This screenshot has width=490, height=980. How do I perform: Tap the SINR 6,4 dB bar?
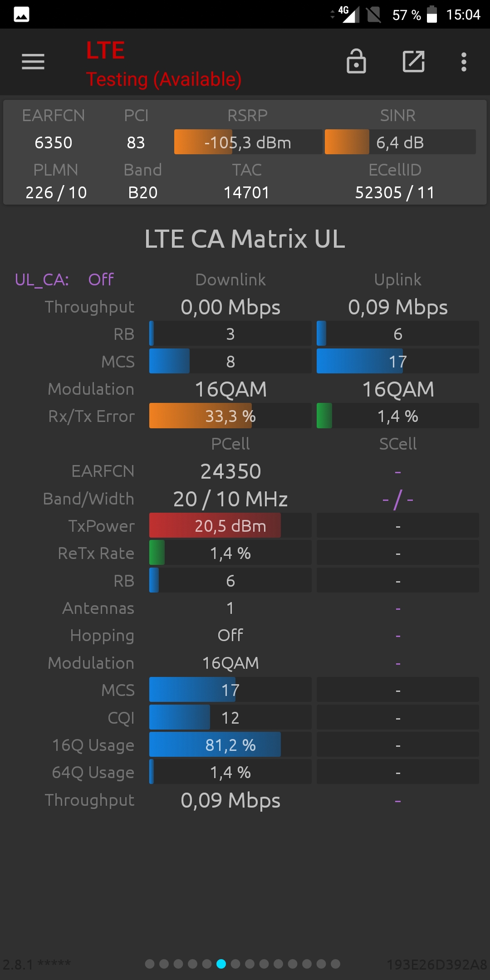400,142
